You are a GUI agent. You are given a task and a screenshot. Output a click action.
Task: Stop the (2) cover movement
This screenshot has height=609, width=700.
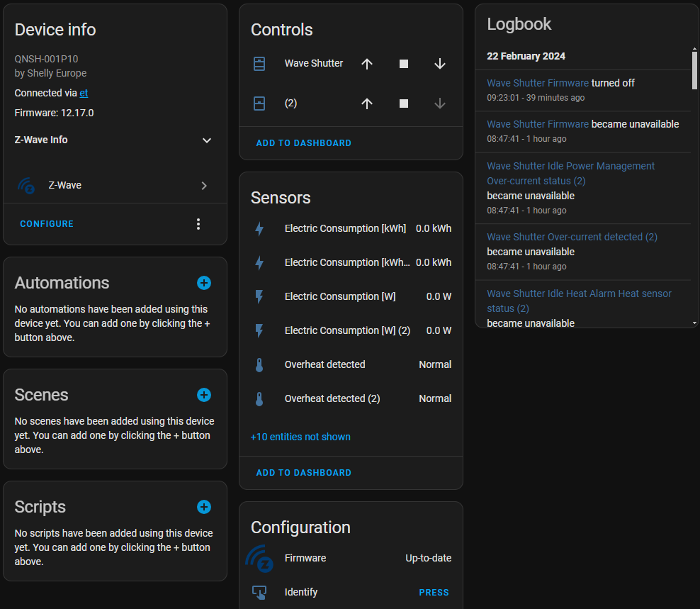tap(404, 104)
